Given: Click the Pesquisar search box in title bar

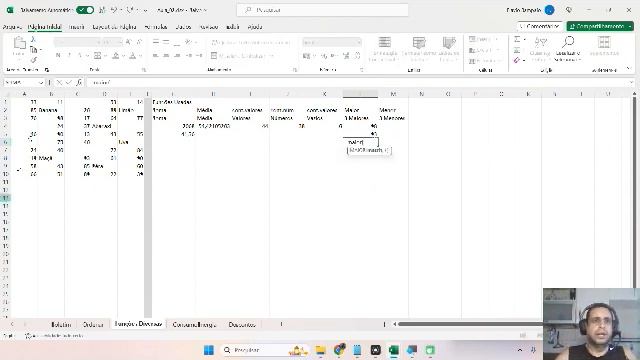Looking at the screenshot, I should pyautogui.click(x=322, y=10).
